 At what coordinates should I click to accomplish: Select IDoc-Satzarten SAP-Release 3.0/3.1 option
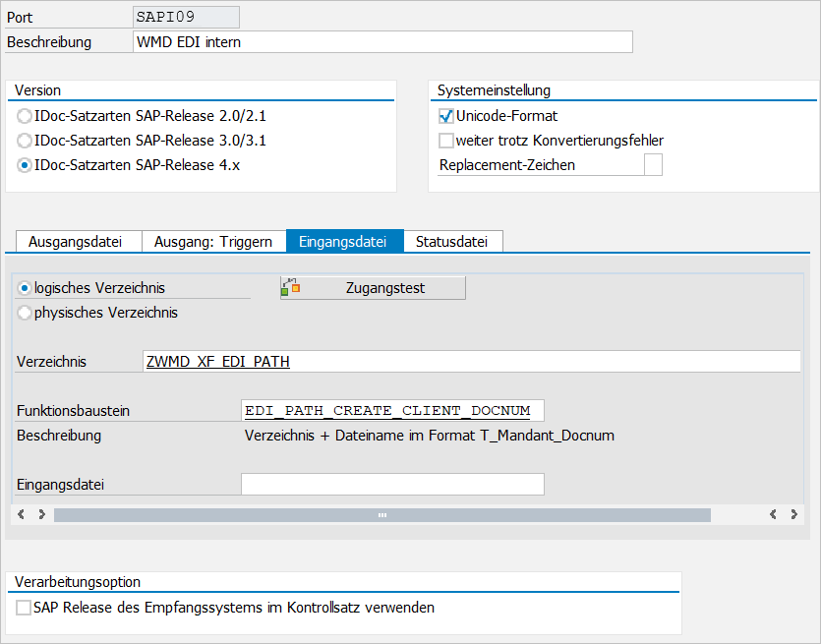click(25, 141)
